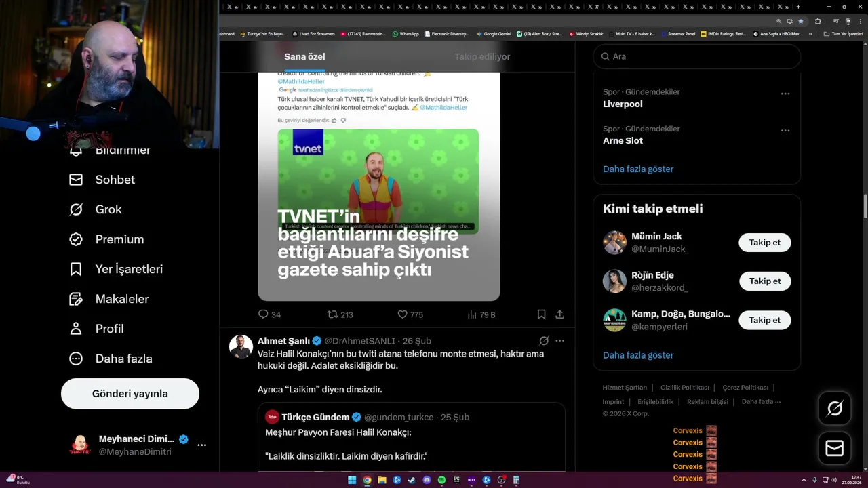Open Discord from taskbar
Viewport: 868px width, 488px height.
click(427, 480)
